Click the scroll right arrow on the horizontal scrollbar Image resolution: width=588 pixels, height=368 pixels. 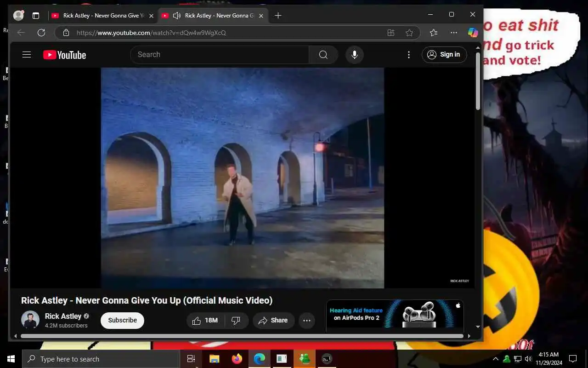pyautogui.click(x=469, y=336)
